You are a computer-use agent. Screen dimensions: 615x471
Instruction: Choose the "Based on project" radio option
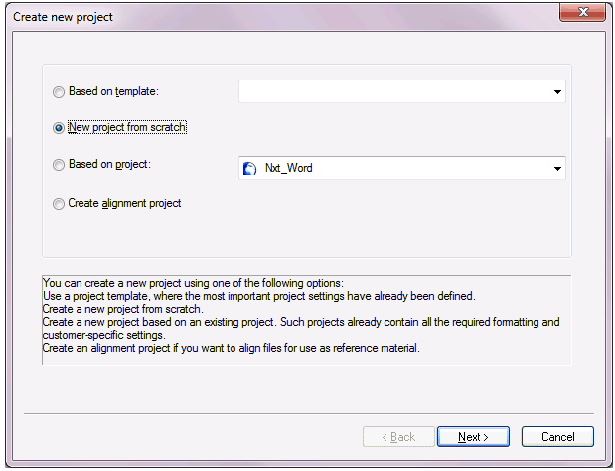[58, 165]
